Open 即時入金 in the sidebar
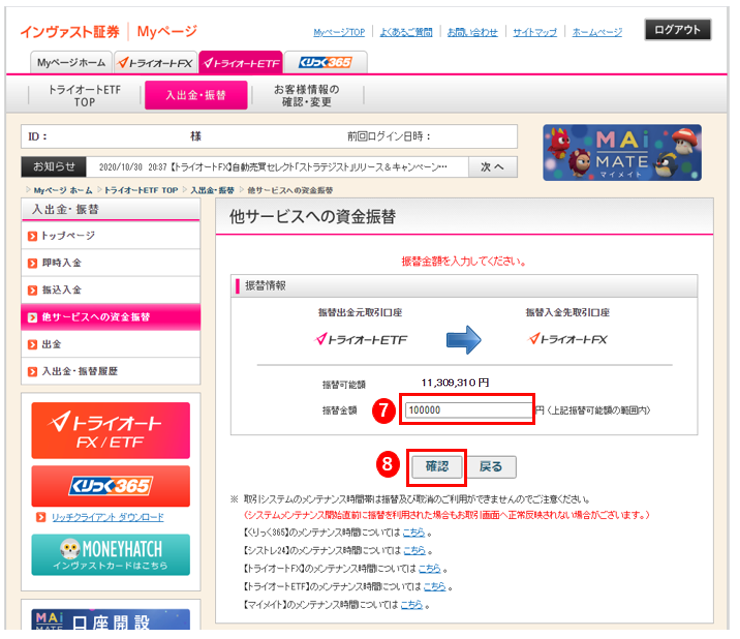 click(111, 263)
